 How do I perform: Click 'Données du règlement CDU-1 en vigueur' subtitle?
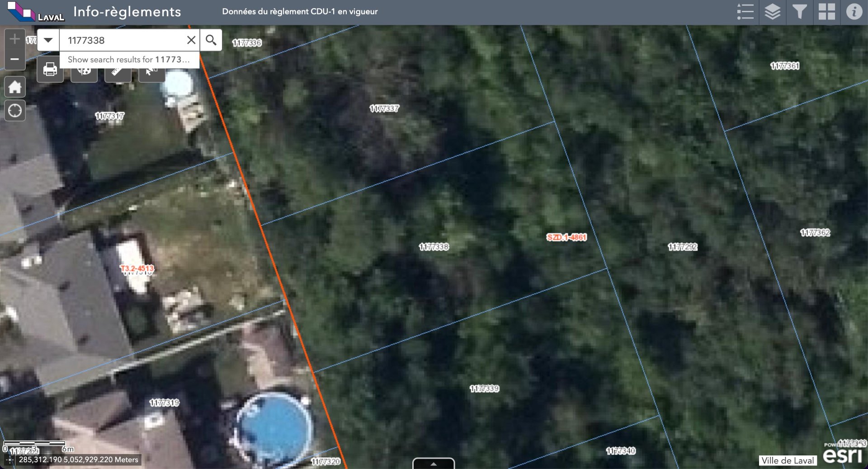[x=300, y=12]
